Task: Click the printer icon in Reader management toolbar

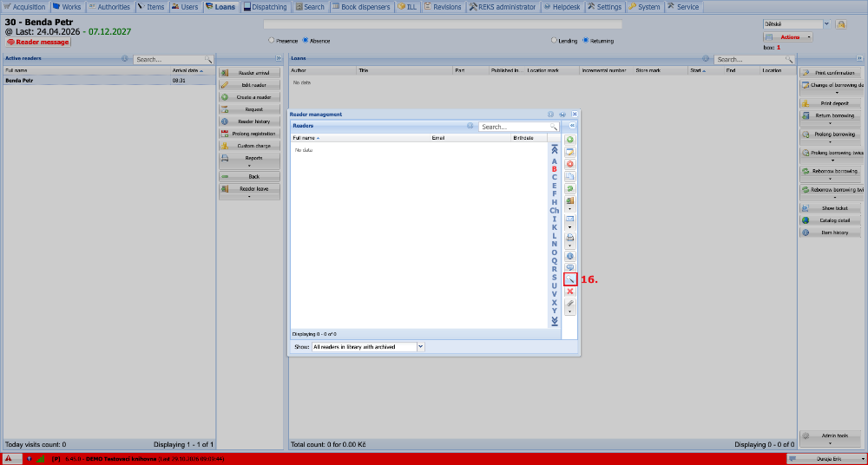Action: click(569, 238)
